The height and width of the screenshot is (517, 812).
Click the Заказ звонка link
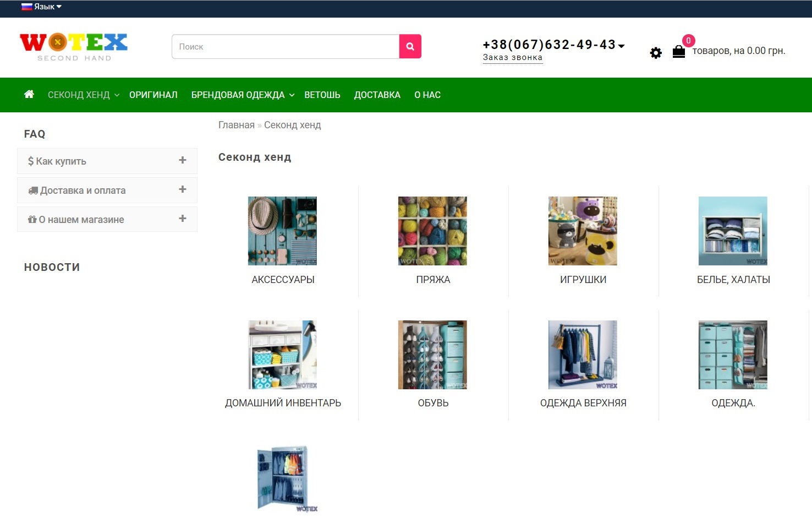[512, 57]
